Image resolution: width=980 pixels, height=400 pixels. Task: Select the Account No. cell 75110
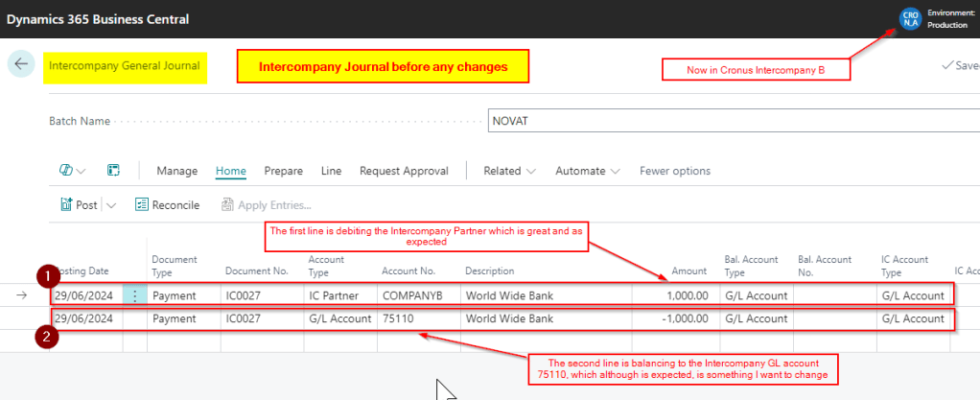coord(417,318)
